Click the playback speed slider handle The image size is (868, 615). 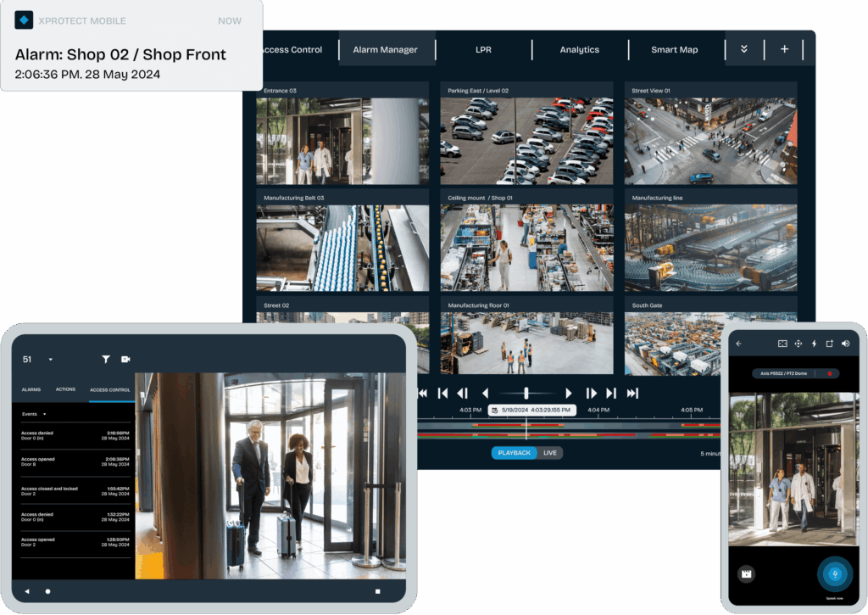[526, 393]
